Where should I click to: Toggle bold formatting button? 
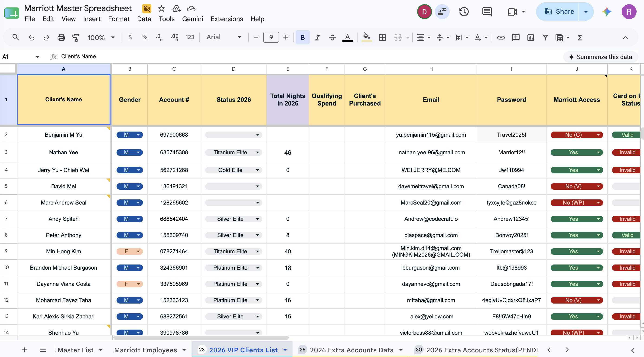point(302,37)
